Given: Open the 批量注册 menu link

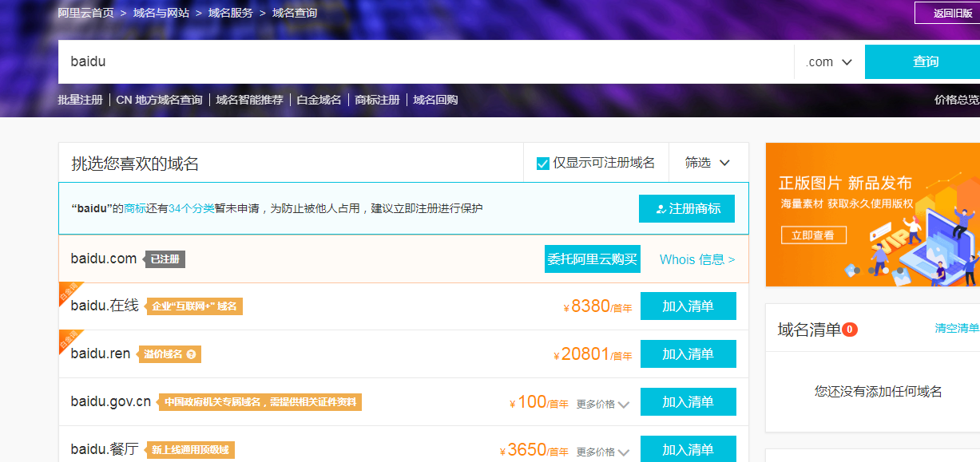Looking at the screenshot, I should click(x=81, y=100).
